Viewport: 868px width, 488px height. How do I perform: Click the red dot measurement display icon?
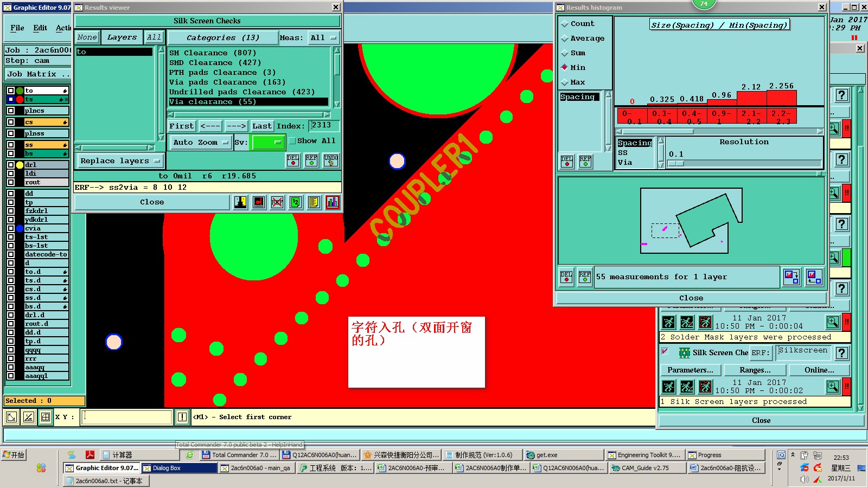click(259, 202)
